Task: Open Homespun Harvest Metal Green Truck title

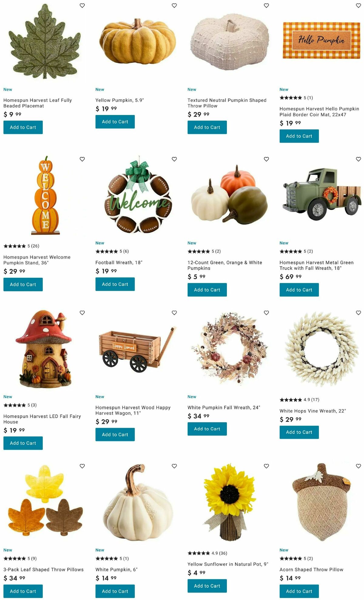Action: (x=316, y=265)
